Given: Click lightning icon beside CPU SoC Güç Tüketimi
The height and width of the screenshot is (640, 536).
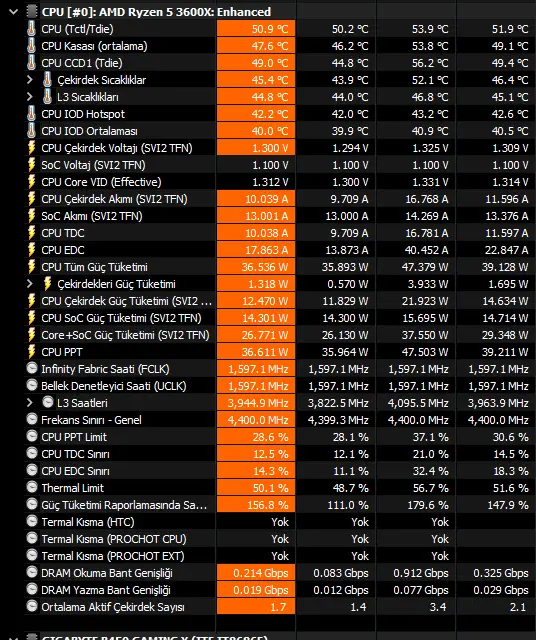Looking at the screenshot, I should [x=31, y=318].
